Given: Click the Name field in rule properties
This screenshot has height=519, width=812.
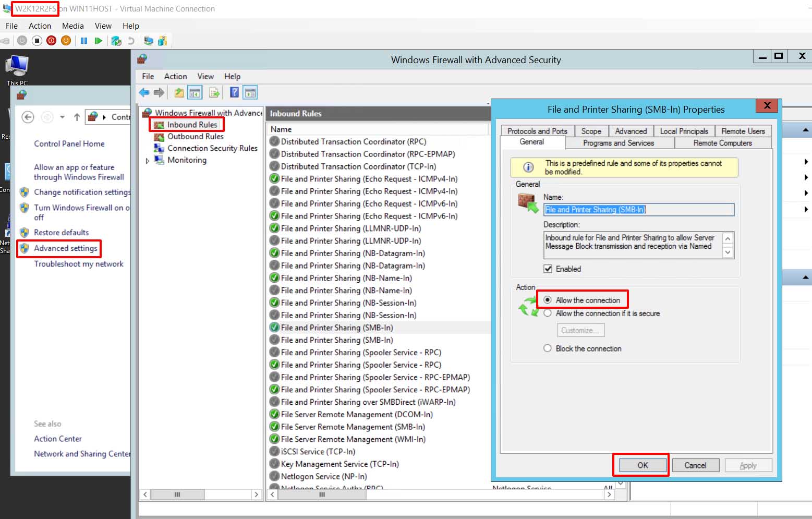Looking at the screenshot, I should tap(639, 210).
